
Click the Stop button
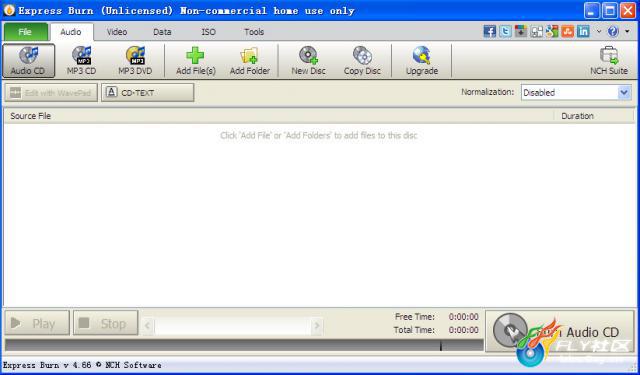click(106, 323)
